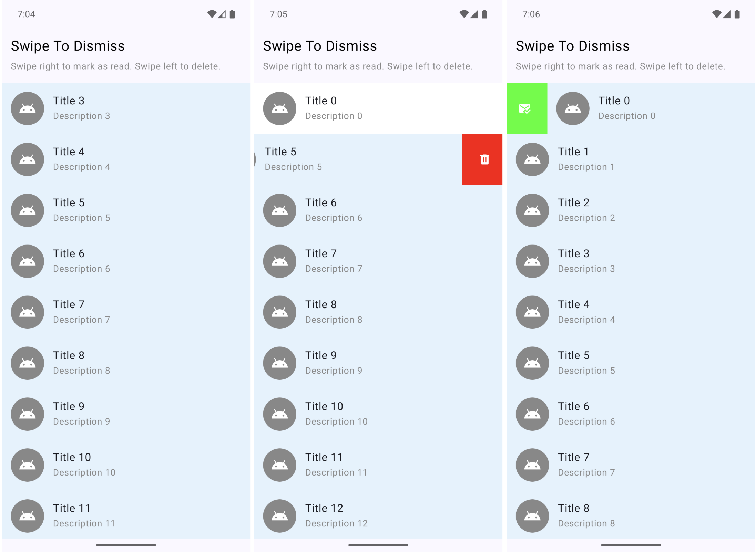Tap the Title 3 avatar on the 7:04 screen
Viewport: 756px width, 553px height.
point(27,108)
